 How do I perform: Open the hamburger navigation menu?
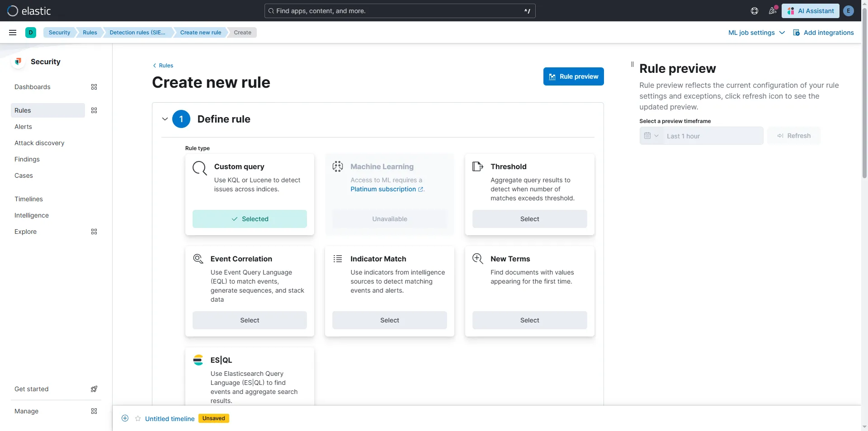point(13,33)
